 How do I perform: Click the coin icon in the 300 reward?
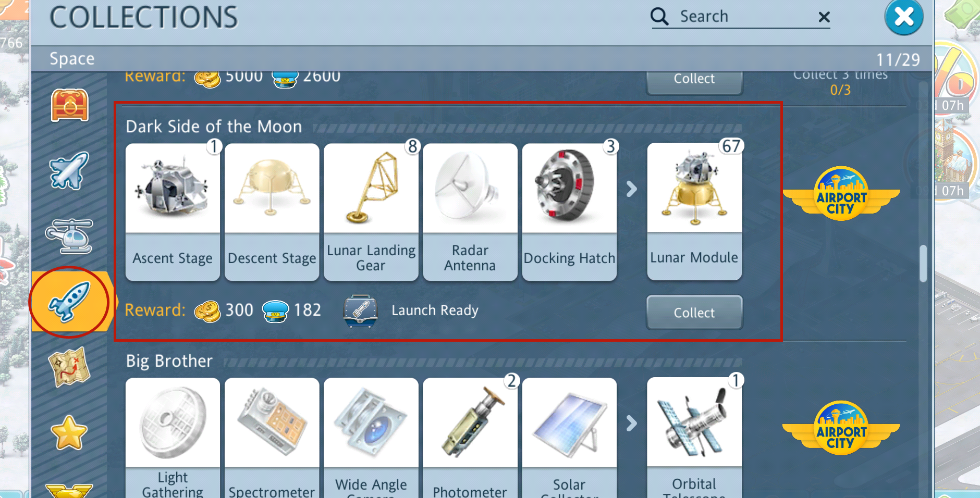click(207, 312)
